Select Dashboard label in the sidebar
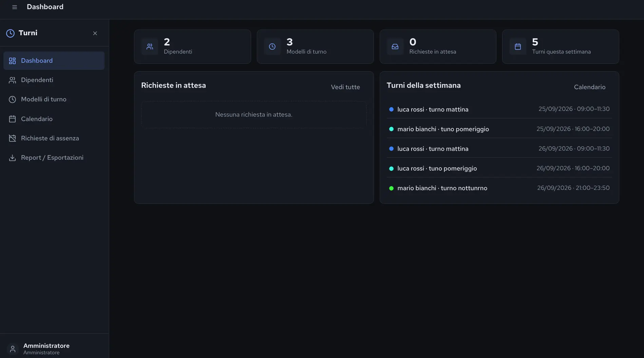The image size is (644, 358). 37,61
